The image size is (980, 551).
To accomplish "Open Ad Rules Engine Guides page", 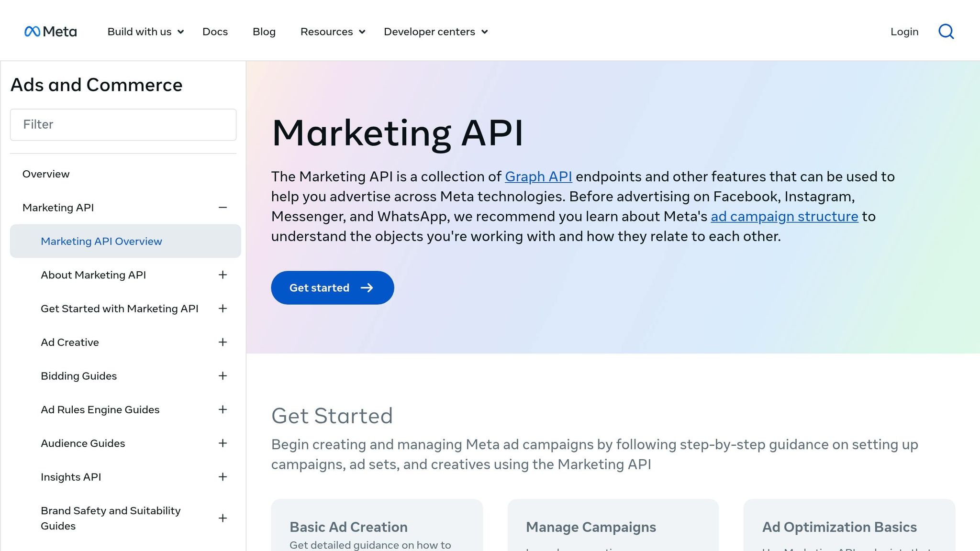I will click(100, 410).
